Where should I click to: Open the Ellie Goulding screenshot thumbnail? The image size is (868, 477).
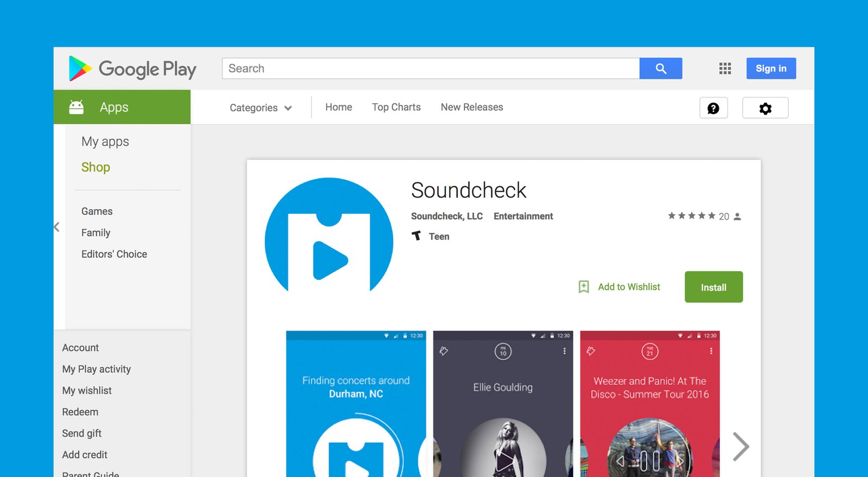503,404
